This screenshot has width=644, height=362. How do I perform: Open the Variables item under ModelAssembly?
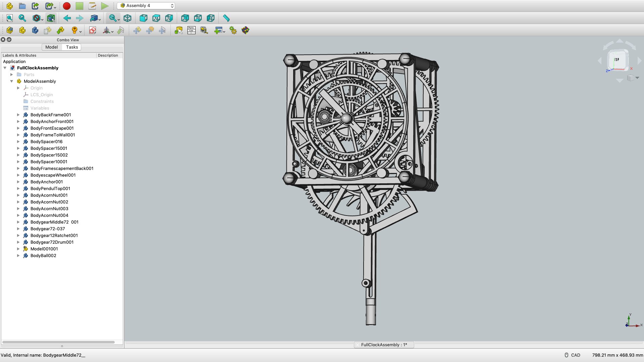(x=39, y=108)
